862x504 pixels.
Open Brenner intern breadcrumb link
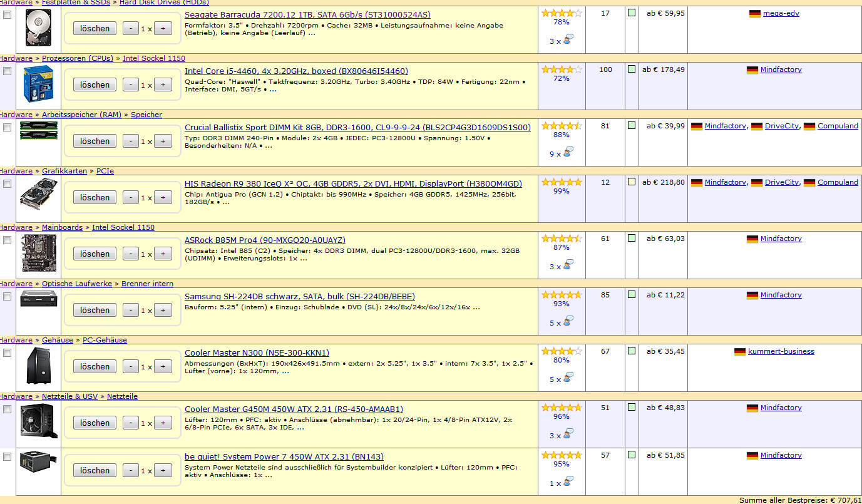(147, 284)
